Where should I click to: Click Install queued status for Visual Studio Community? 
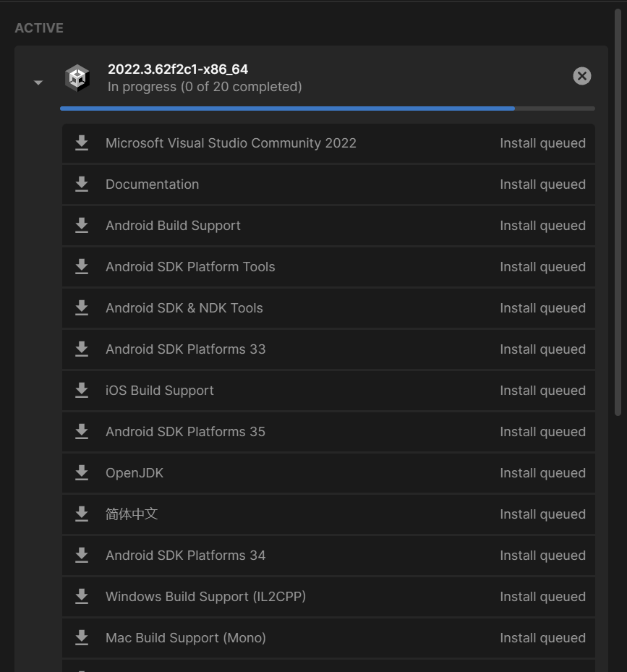[x=542, y=143]
